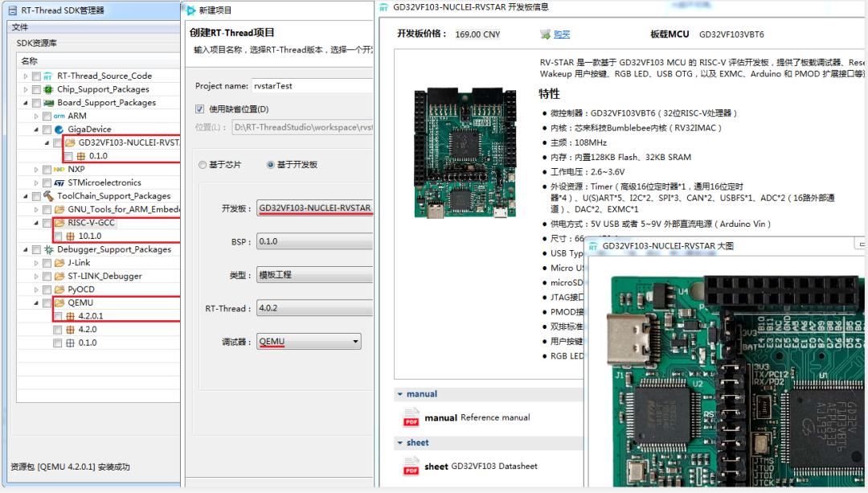The image size is (868, 493).
Task: Click the GD32VF103-NUCLEI-RVSTAR folder icon
Action: [70, 142]
